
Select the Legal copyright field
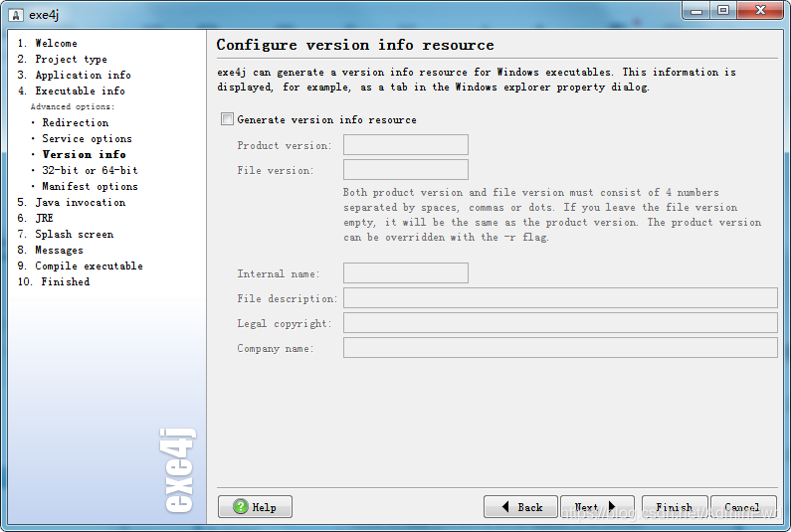[560, 323]
